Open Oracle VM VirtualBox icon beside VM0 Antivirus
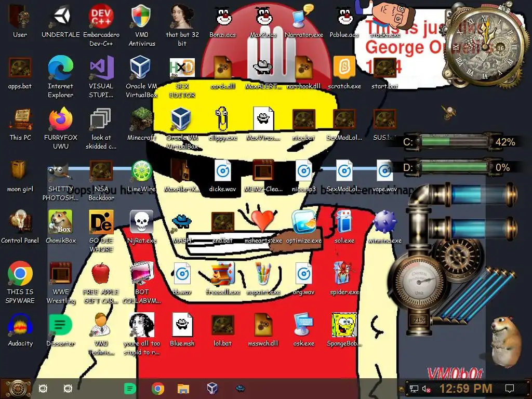Image resolution: width=532 pixels, height=399 pixels. (x=140, y=68)
